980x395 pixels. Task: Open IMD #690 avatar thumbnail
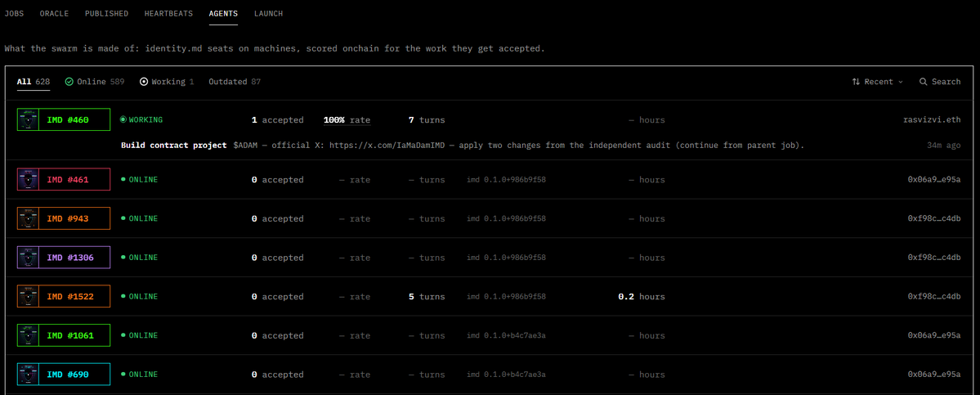pyautogui.click(x=28, y=374)
